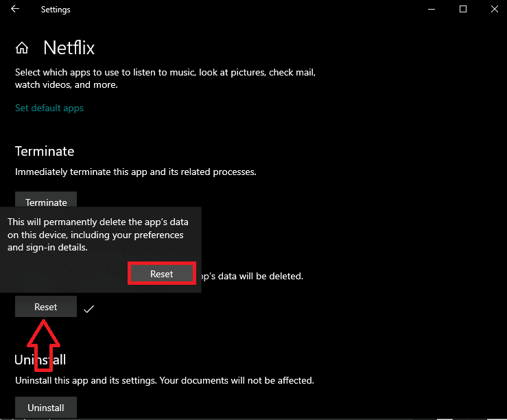Click the Terminate button
The width and height of the screenshot is (507, 420).
(x=46, y=200)
